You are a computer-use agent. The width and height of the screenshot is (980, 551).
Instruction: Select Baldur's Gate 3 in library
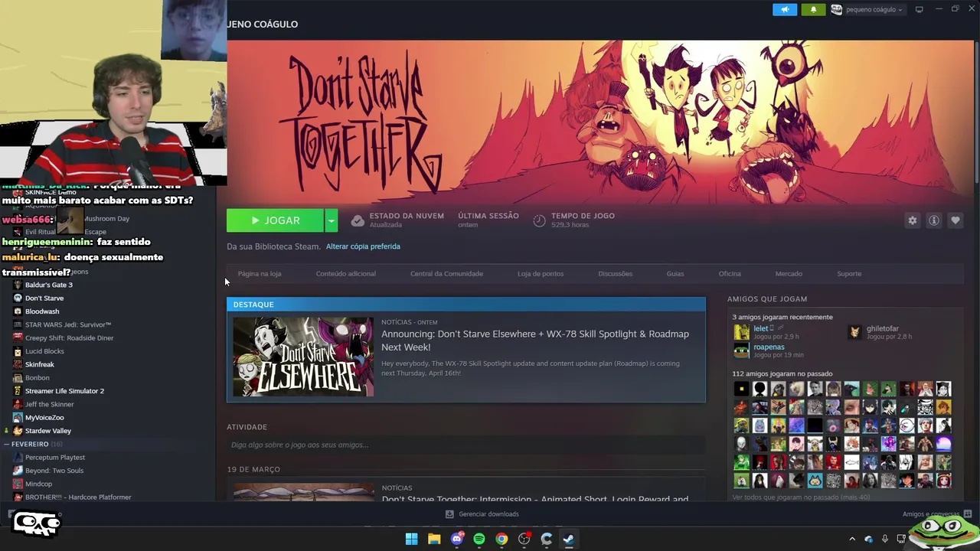48,285
